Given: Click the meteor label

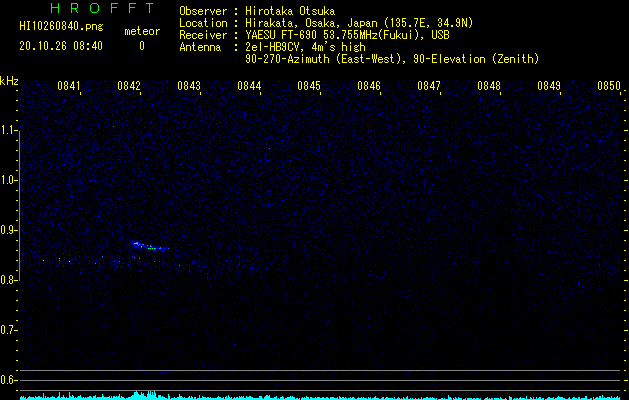Looking at the screenshot, I should pos(142,31).
